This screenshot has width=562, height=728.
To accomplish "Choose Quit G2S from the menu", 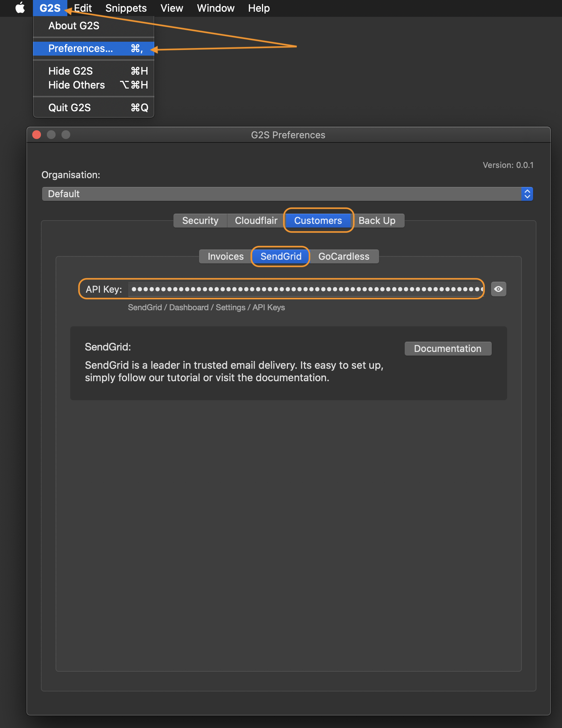I will 94,108.
